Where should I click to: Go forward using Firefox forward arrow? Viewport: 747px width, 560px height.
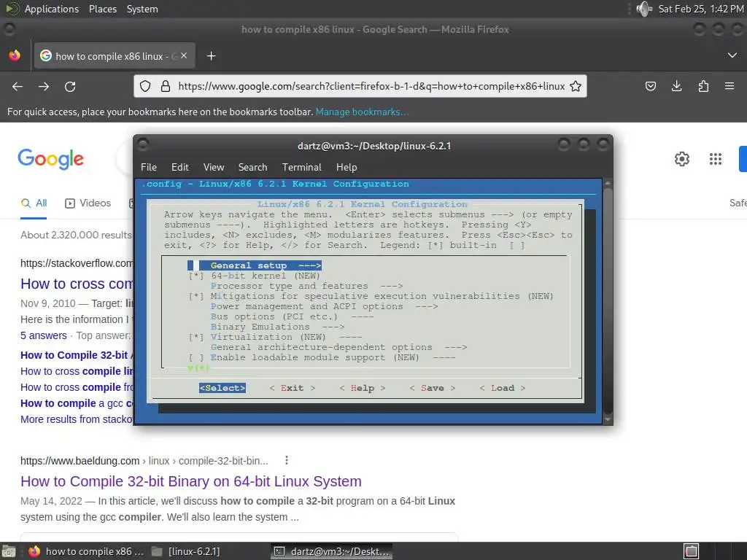point(44,86)
